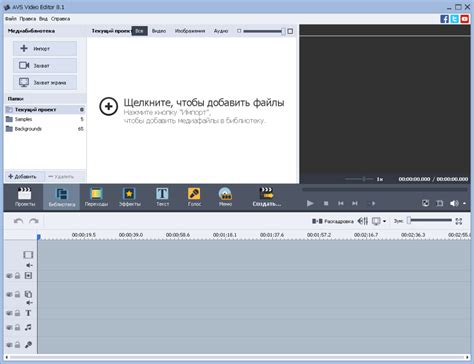Open the Текст (Text) tool

coord(162,197)
